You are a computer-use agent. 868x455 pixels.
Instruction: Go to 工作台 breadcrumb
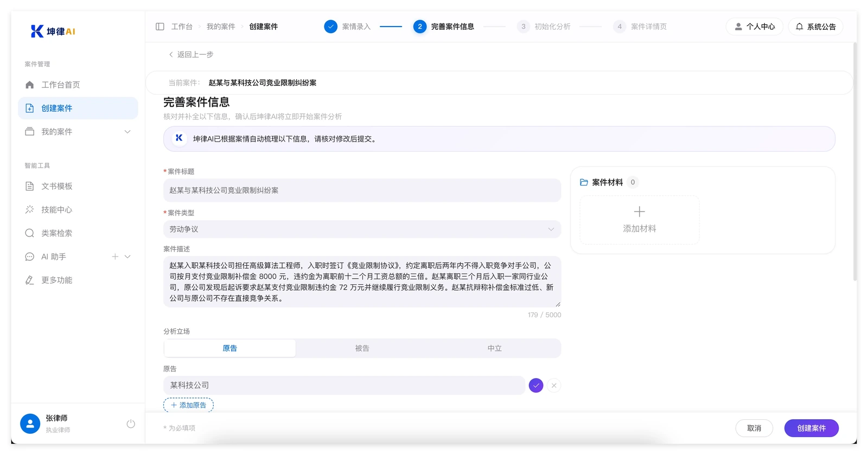tap(182, 27)
